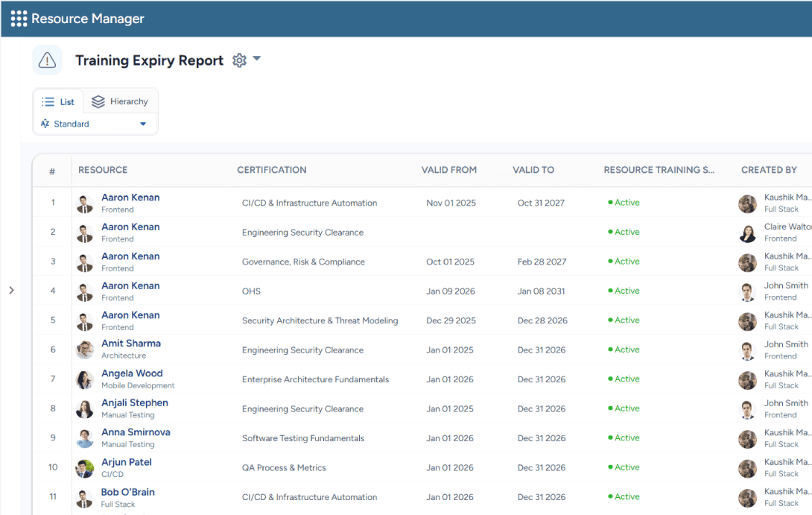Click the Resource Manager title
This screenshot has width=812, height=515.
(x=87, y=19)
